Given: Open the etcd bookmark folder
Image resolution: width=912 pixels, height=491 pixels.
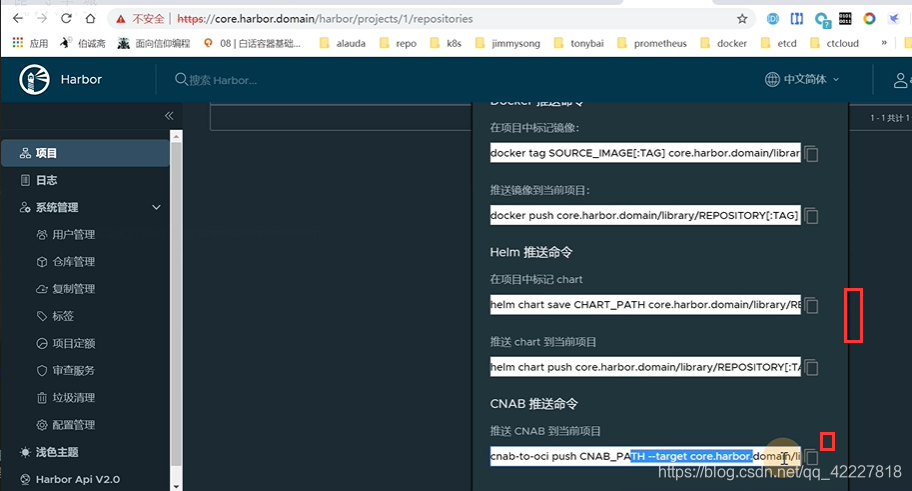Looking at the screenshot, I should pyautogui.click(x=779, y=43).
